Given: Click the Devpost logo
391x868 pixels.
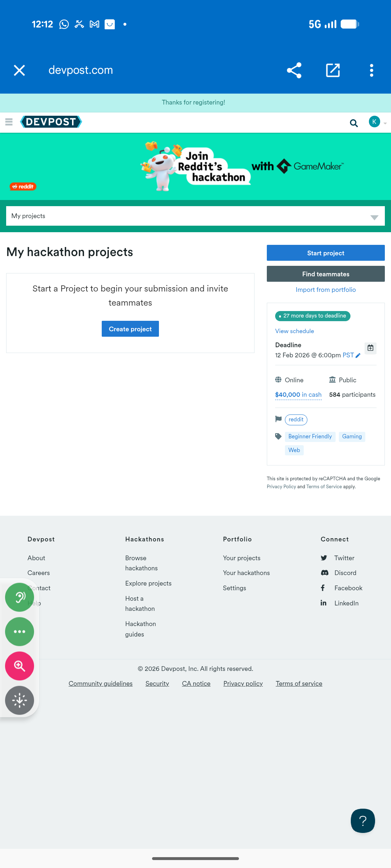Looking at the screenshot, I should pyautogui.click(x=51, y=122).
